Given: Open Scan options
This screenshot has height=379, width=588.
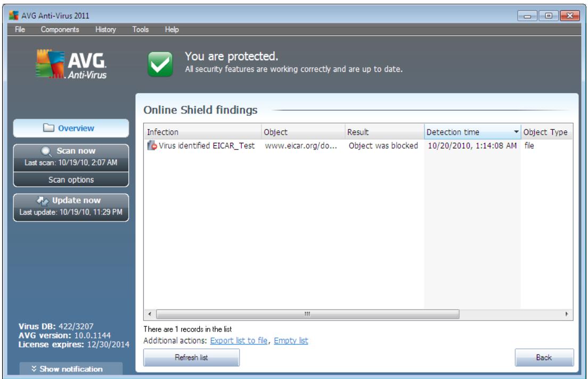Looking at the screenshot, I should coord(71,179).
